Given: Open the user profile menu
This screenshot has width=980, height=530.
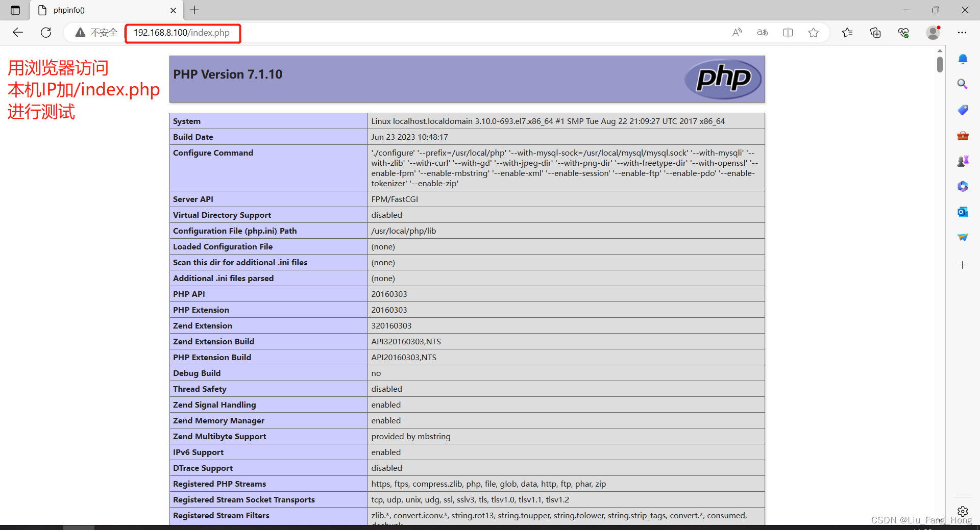Looking at the screenshot, I should (933, 33).
